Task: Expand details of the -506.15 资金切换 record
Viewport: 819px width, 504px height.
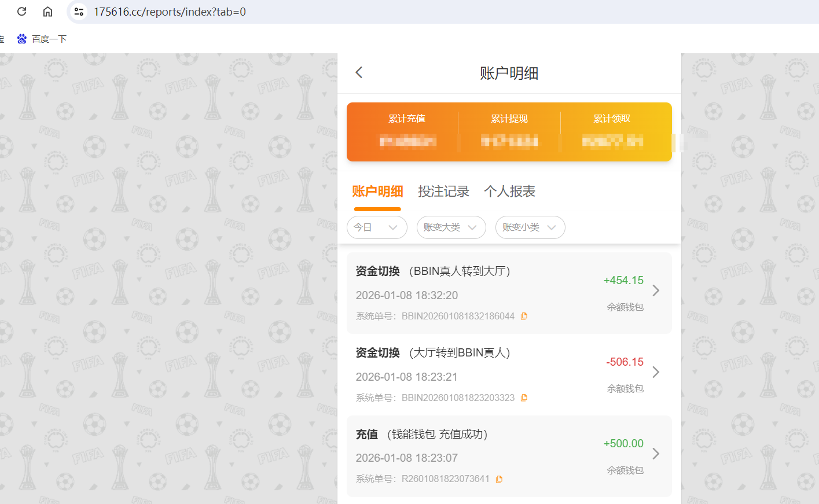Action: (656, 373)
